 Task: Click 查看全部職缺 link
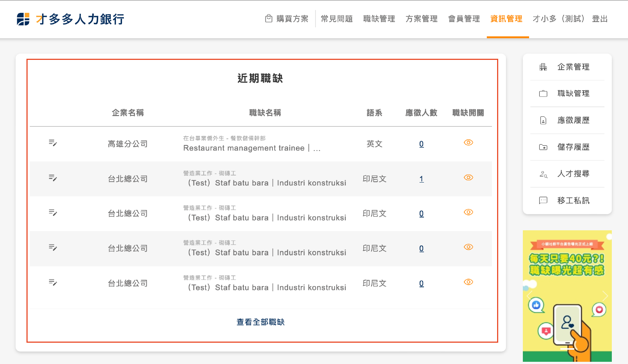260,322
